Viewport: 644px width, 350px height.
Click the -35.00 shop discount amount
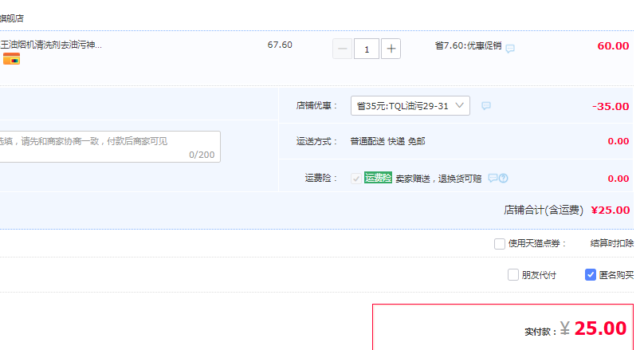tap(611, 106)
